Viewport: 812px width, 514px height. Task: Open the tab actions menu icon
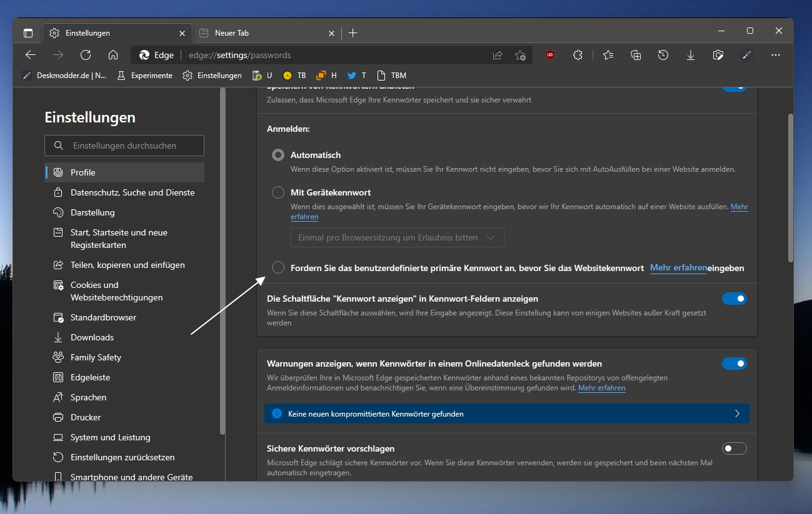point(28,33)
